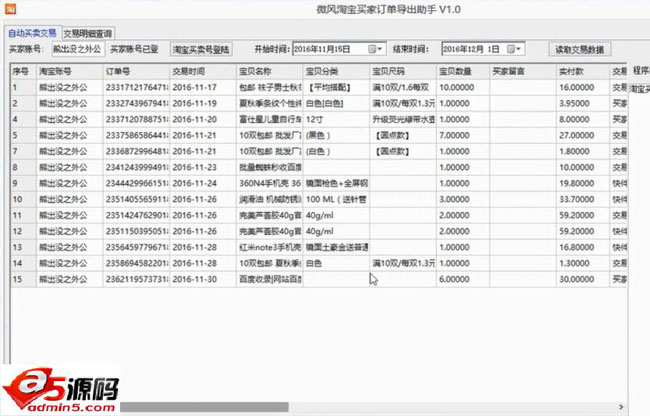
Task: Sort by the 淘宝账号 column header
Action: [x=70, y=71]
